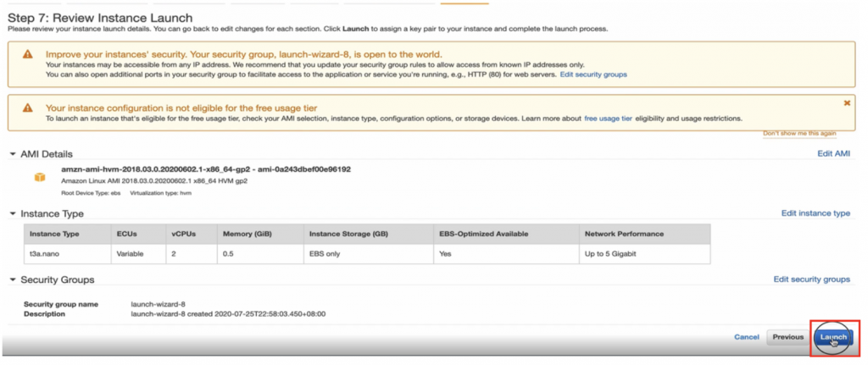Click the launch-wizard-8 security group name value

tap(158, 304)
